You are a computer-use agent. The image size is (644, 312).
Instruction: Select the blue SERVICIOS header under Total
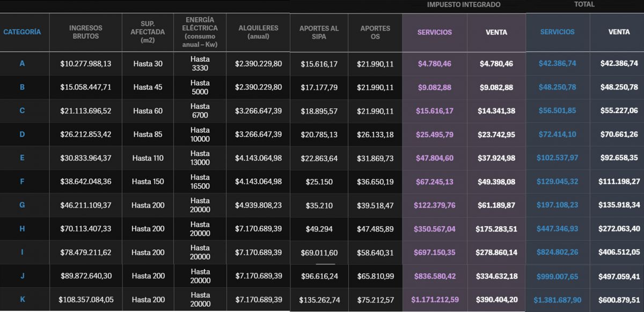click(x=557, y=32)
